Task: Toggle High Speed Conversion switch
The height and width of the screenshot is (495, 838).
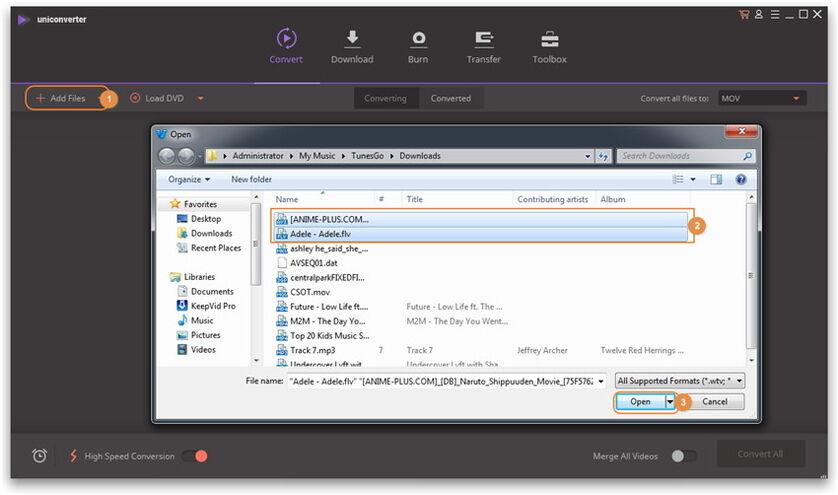Action: point(194,456)
